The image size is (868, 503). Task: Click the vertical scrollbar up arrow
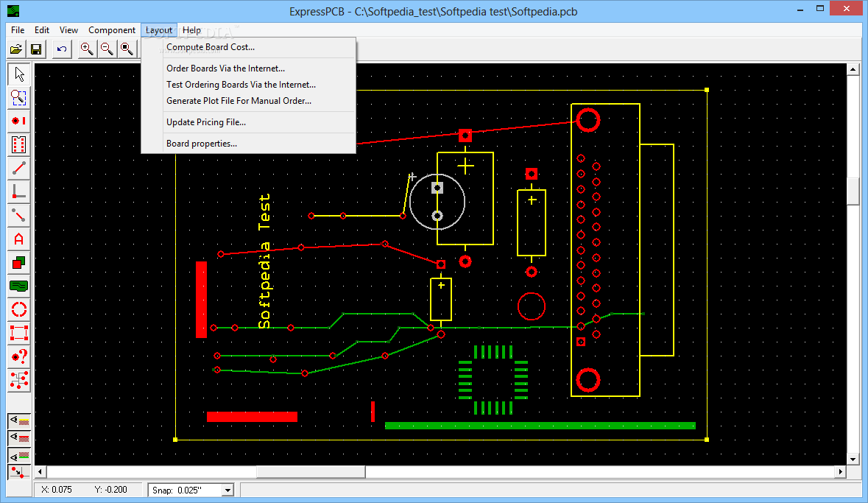(x=853, y=70)
